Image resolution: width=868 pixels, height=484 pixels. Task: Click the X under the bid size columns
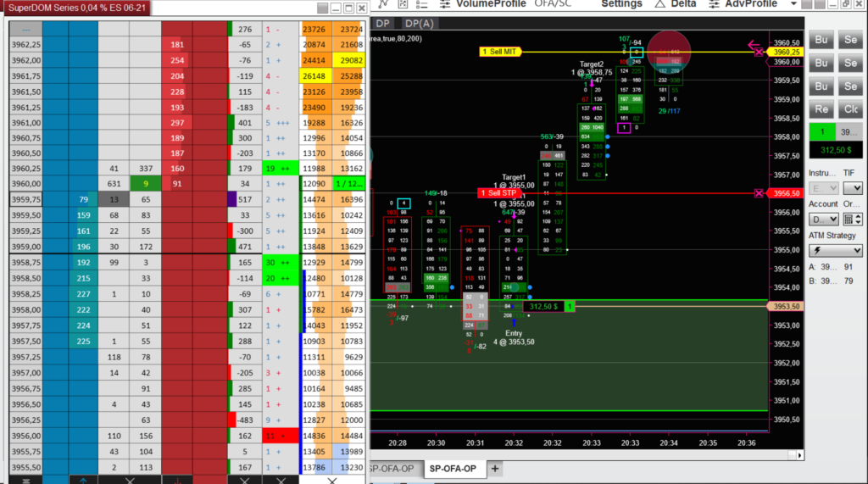[130, 480]
